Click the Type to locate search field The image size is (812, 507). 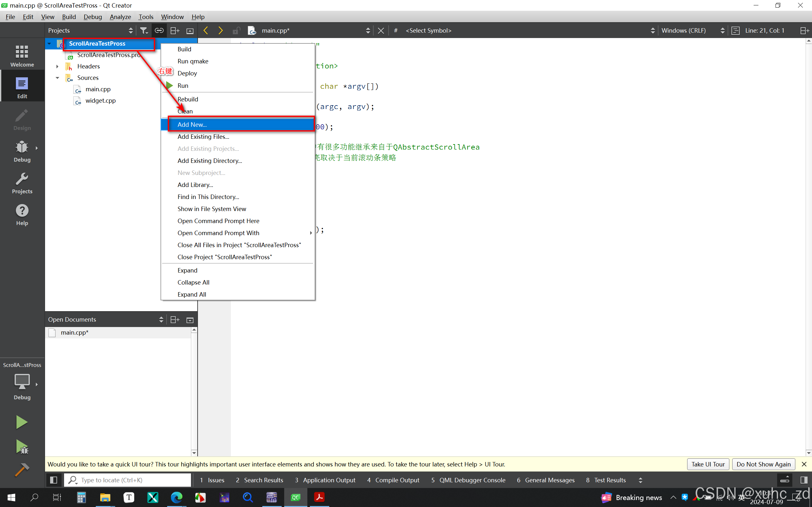(128, 480)
